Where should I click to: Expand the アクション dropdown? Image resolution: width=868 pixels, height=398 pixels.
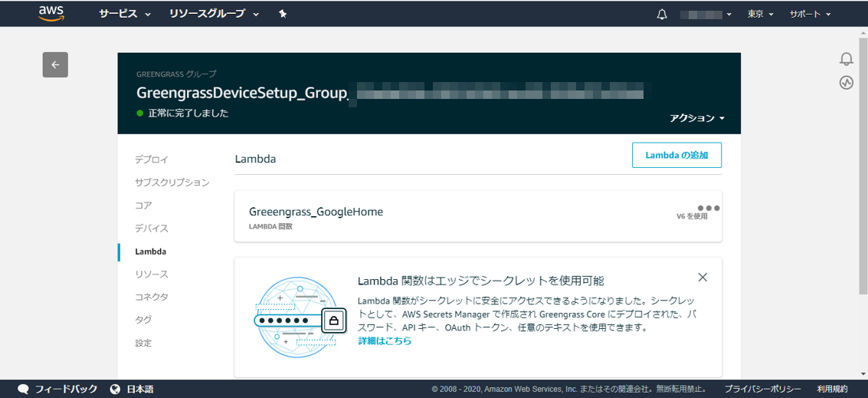(x=697, y=118)
